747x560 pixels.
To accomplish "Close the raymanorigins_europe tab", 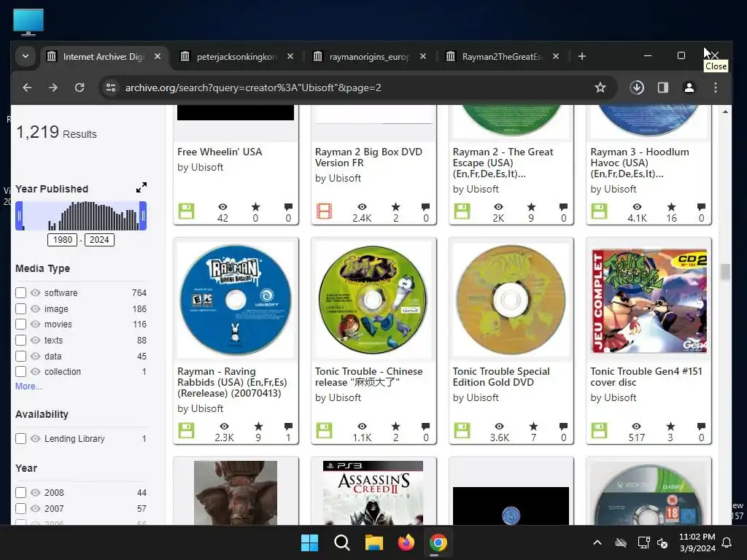I will [422, 56].
